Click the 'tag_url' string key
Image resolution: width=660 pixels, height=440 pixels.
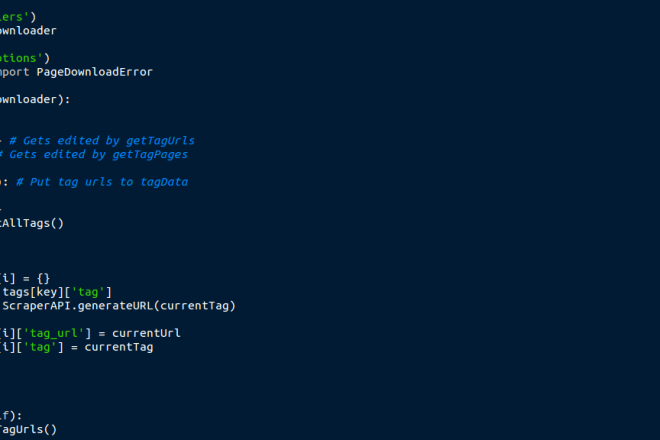pyautogui.click(x=55, y=332)
